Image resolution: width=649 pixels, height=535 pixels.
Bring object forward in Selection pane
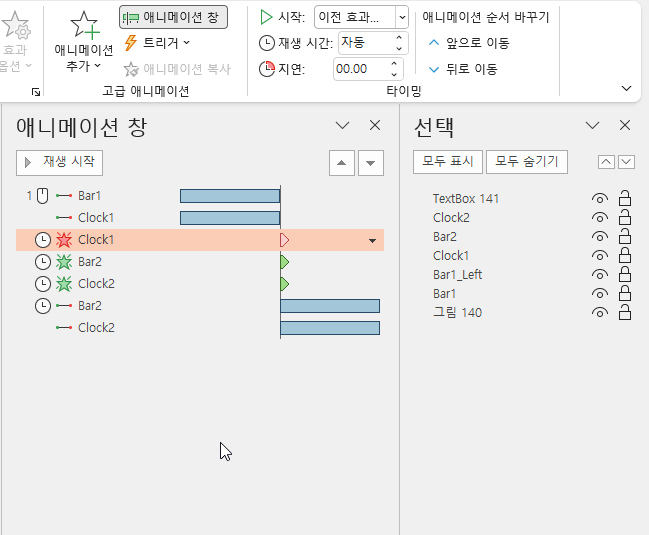[x=606, y=162]
